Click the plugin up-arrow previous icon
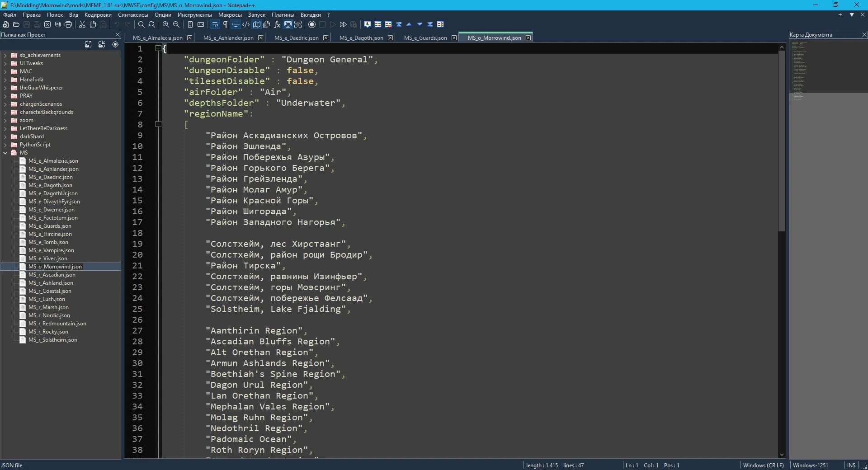The width and height of the screenshot is (868, 470). coord(409,24)
